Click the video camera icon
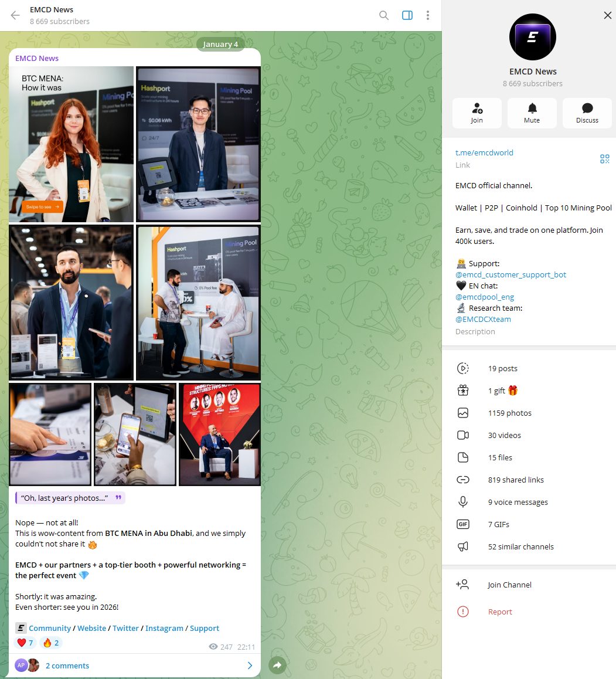The width and height of the screenshot is (616, 679). pyautogui.click(x=463, y=435)
